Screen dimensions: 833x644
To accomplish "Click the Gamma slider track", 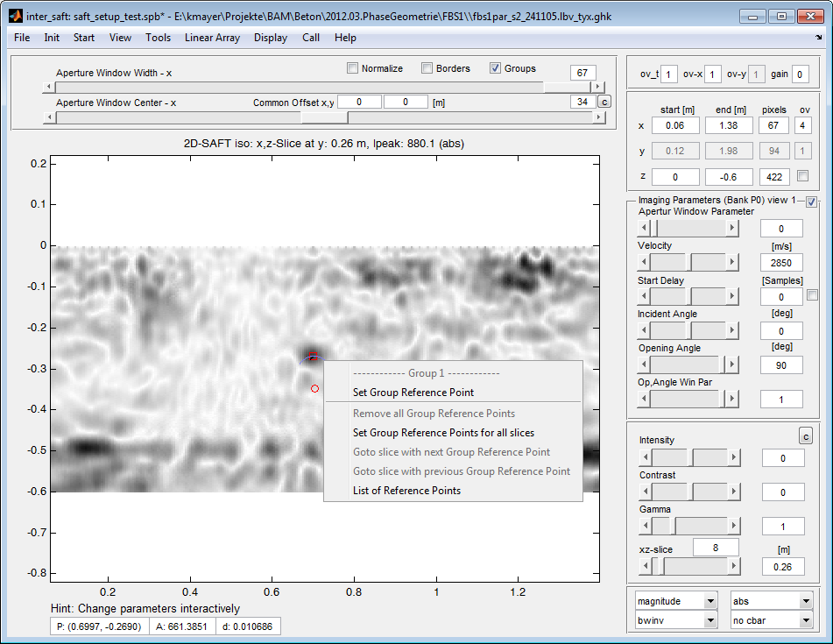I will coord(689,526).
